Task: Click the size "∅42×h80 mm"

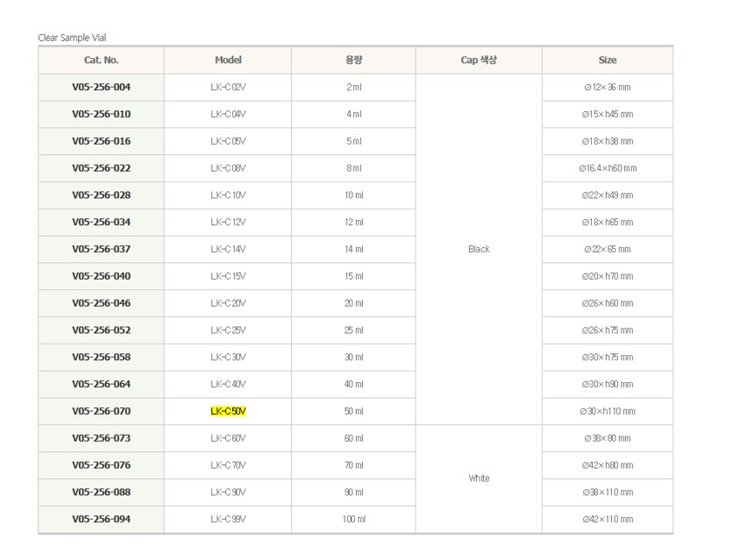Action: 608,464
